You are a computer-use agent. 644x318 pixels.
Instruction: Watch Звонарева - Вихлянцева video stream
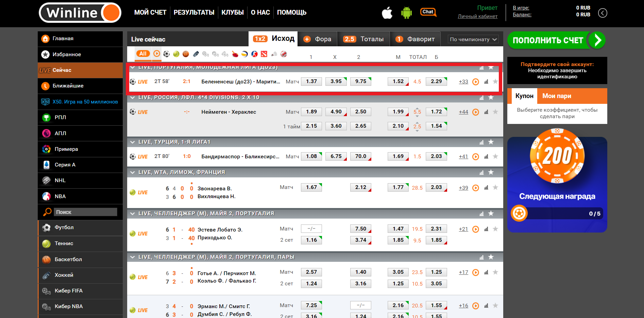point(476,188)
